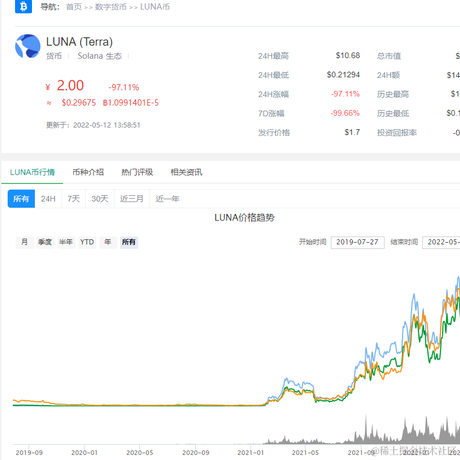Click the blue Bitcoin logo icon

click(23, 6)
